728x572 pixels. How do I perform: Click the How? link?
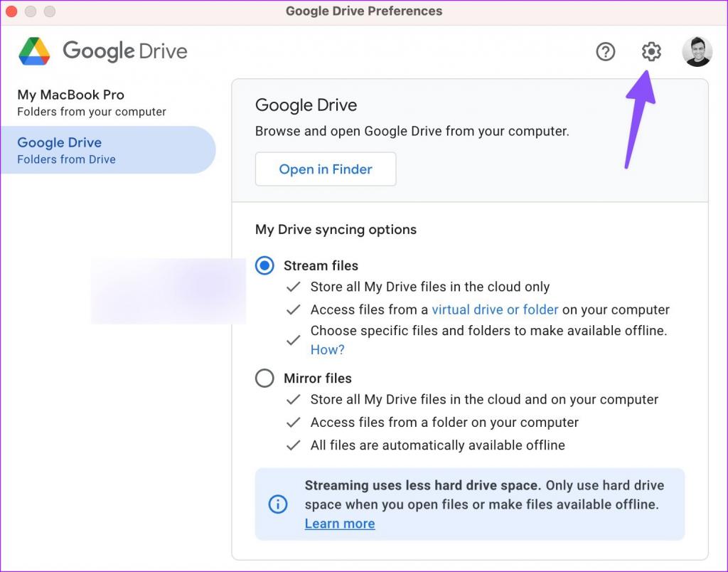pos(327,350)
